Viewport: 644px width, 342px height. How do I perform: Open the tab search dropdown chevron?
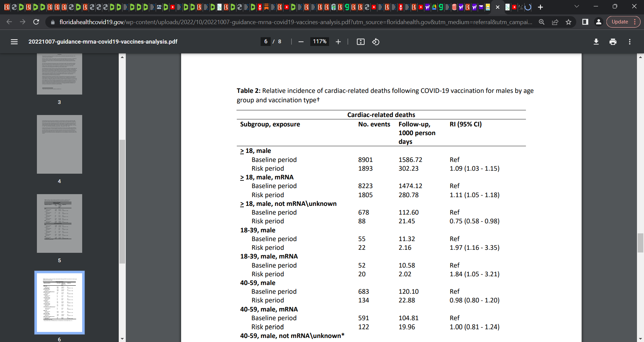coord(577,6)
